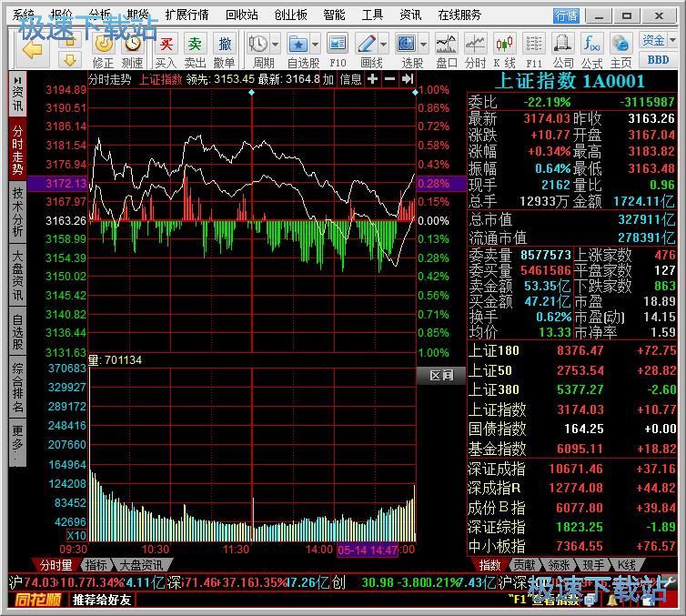This screenshot has width=686, height=616.
Task: Click the 推荐给好友 button
Action: 102,600
